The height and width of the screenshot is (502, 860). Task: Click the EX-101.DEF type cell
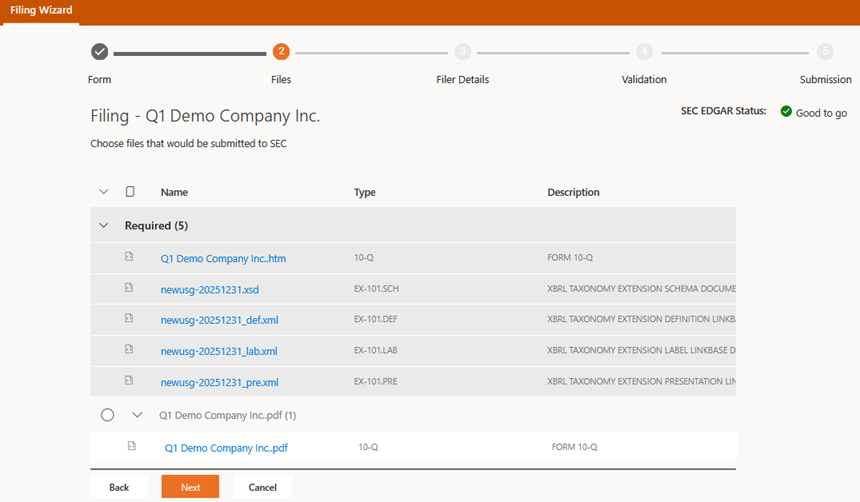coord(376,319)
